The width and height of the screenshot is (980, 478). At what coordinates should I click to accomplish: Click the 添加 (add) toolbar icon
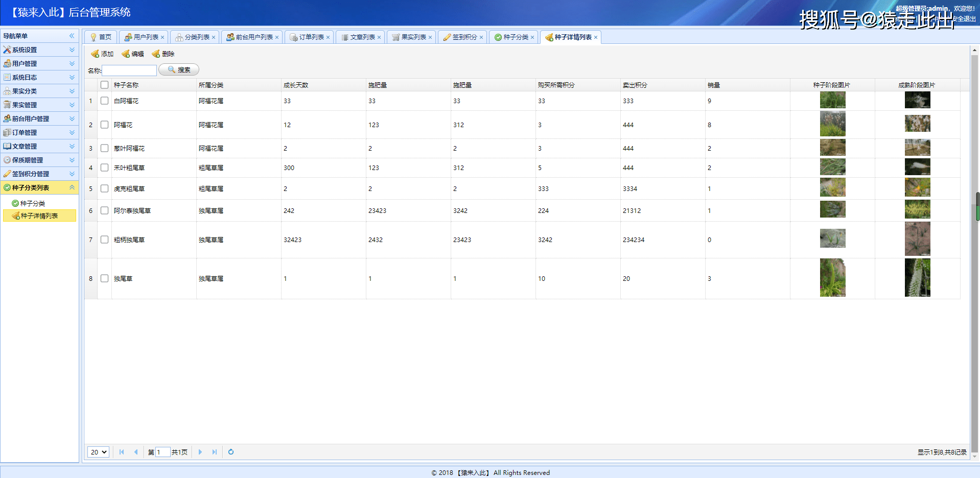point(95,54)
